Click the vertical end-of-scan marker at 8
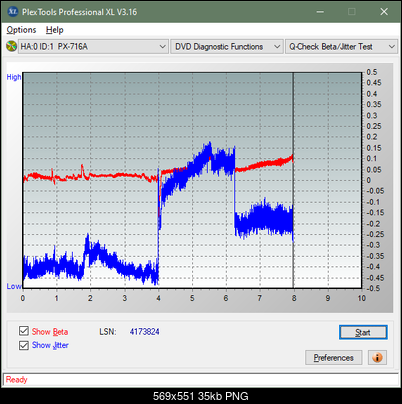The width and height of the screenshot is (402, 404). pos(293,180)
